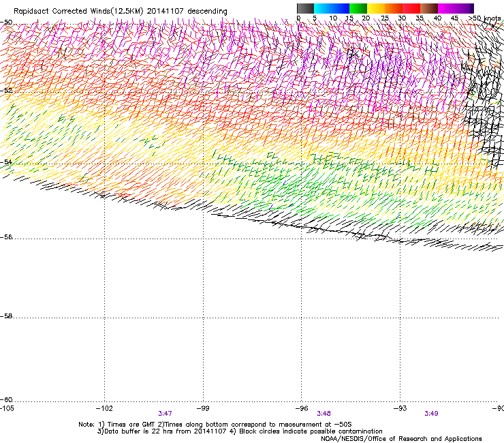
Task: Click the '-96' longitude label
Action: coord(302,408)
